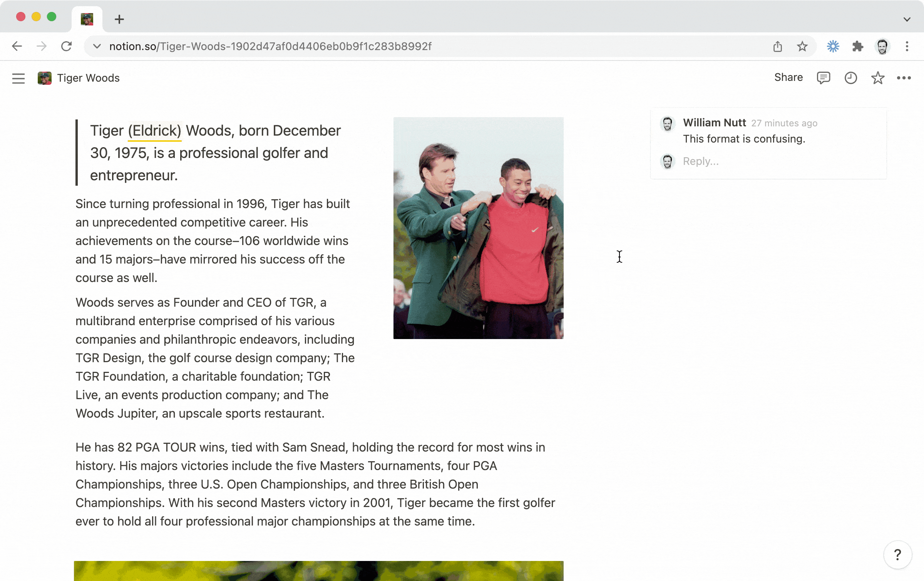Bookmark the page in Chrome's address bar
This screenshot has height=581, width=924.
tap(802, 46)
